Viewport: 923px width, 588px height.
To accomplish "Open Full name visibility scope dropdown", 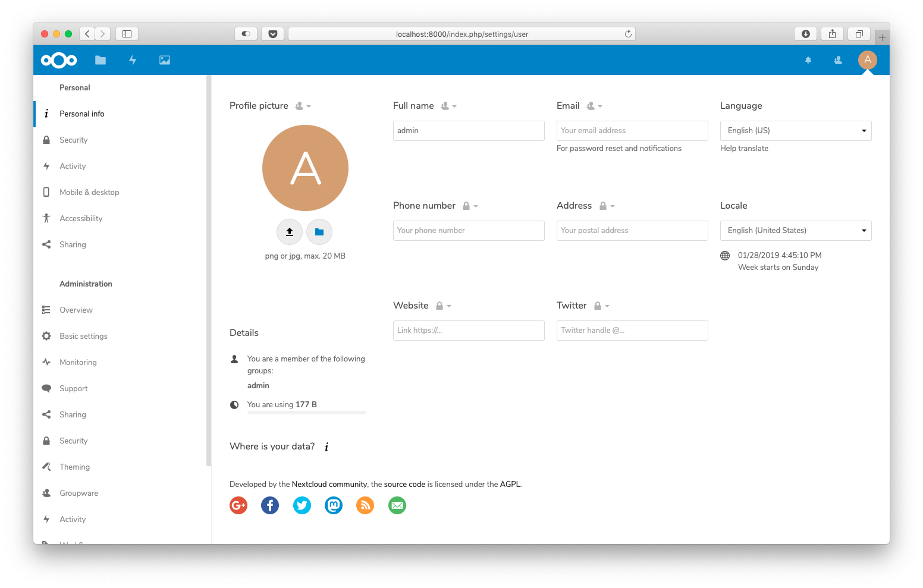I will 449,106.
